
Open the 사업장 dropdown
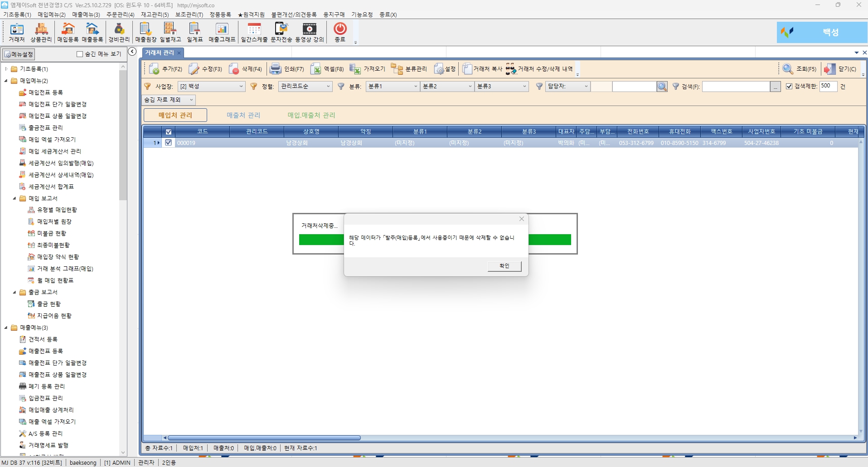(241, 86)
